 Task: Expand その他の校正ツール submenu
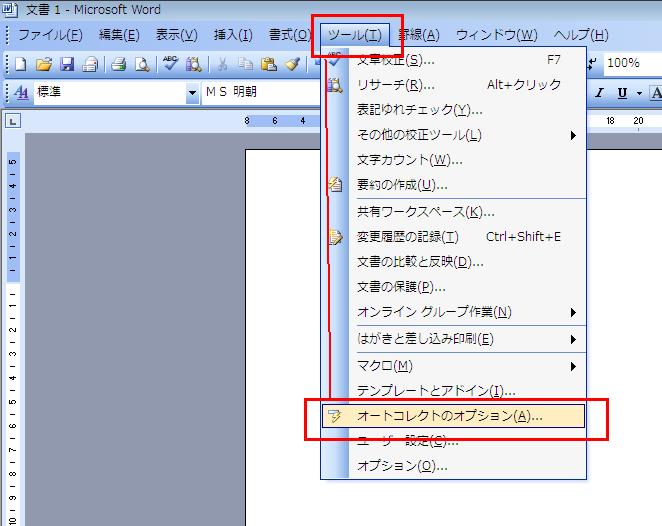pos(453,135)
